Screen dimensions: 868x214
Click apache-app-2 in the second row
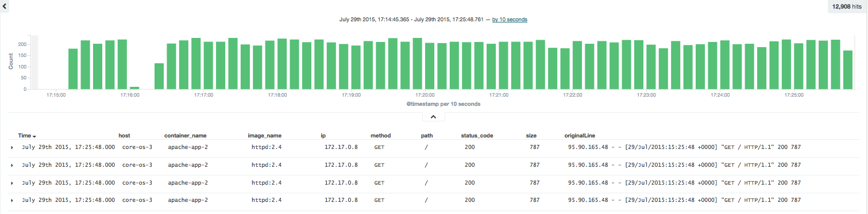coord(188,165)
